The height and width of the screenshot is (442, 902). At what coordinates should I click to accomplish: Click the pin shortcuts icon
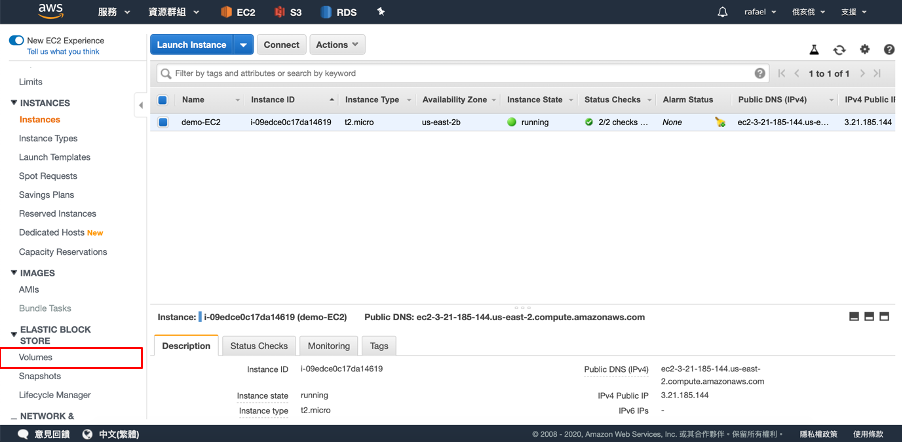[x=381, y=12]
